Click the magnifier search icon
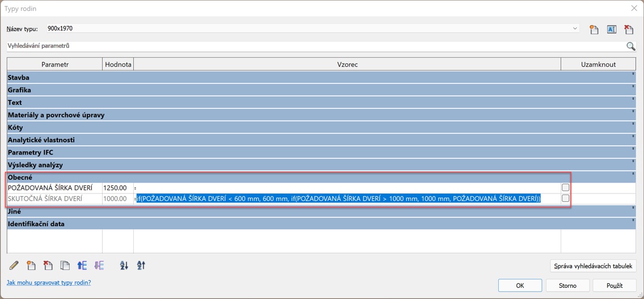The width and height of the screenshot is (644, 299). coord(630,46)
